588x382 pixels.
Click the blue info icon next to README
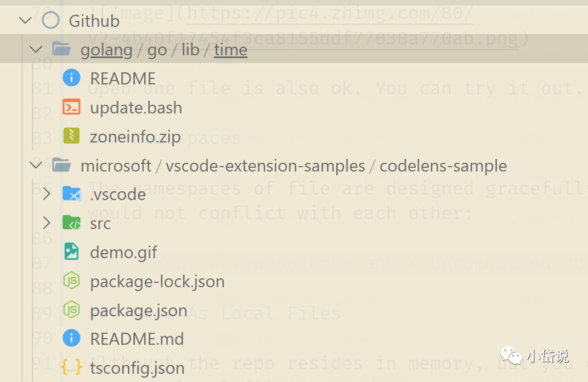pyautogui.click(x=71, y=78)
